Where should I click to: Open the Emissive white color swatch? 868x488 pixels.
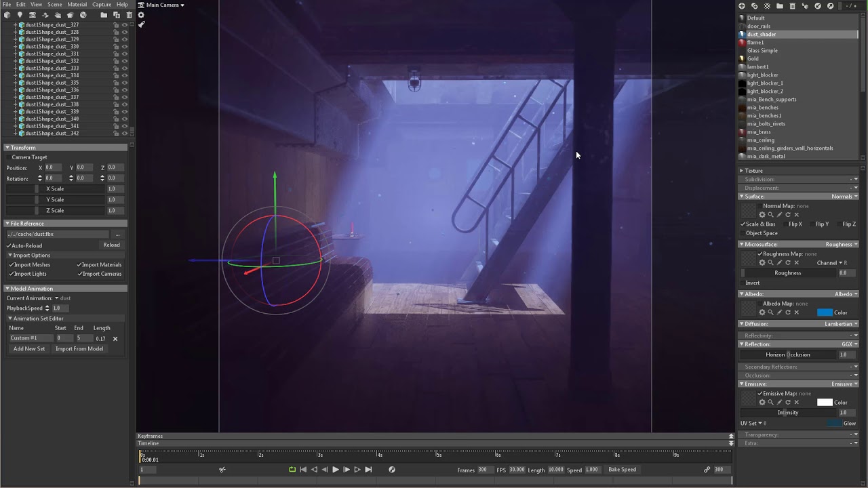pyautogui.click(x=825, y=402)
